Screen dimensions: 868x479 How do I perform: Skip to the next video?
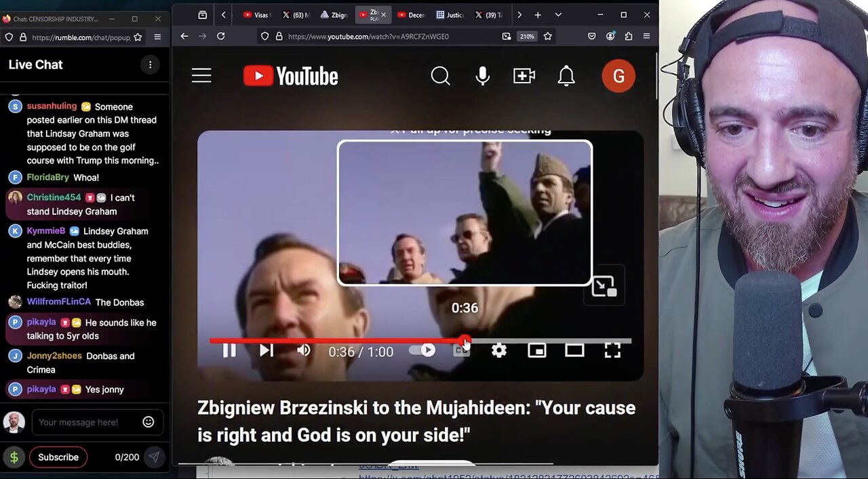(267, 350)
